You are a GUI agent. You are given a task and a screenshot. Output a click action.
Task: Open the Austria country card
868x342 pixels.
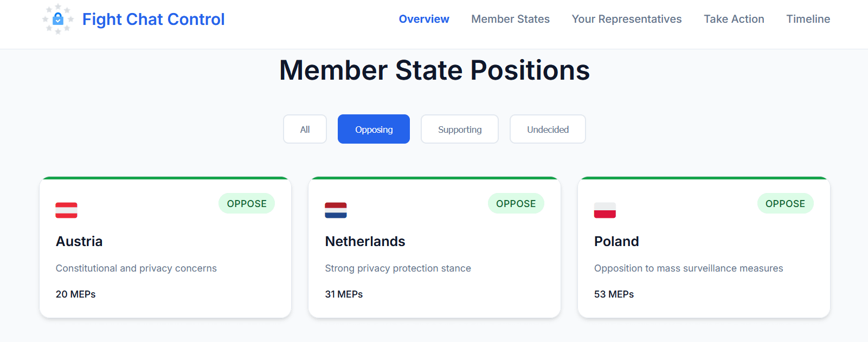pos(165,247)
